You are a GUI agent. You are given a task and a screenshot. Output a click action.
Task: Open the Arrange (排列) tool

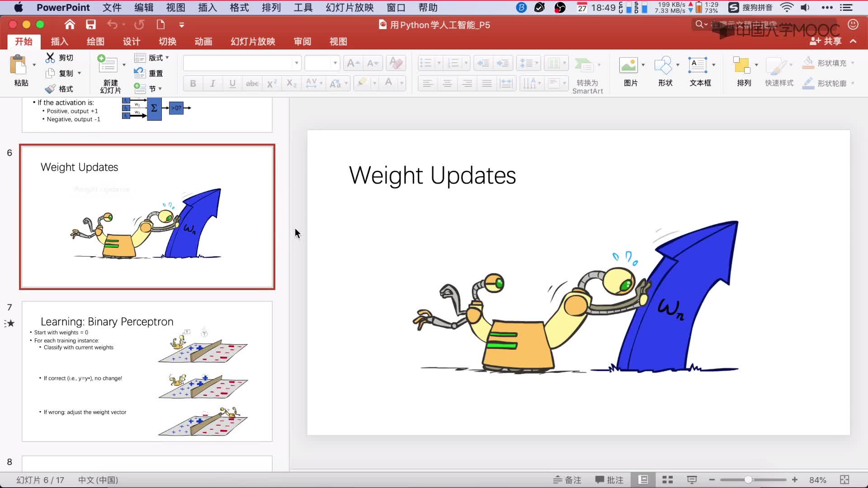click(x=741, y=65)
